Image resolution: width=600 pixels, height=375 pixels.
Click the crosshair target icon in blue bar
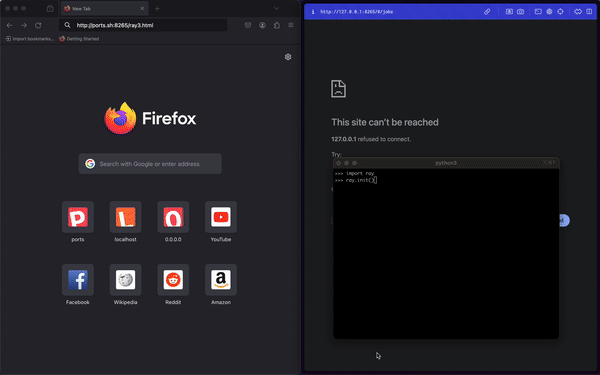(560, 12)
